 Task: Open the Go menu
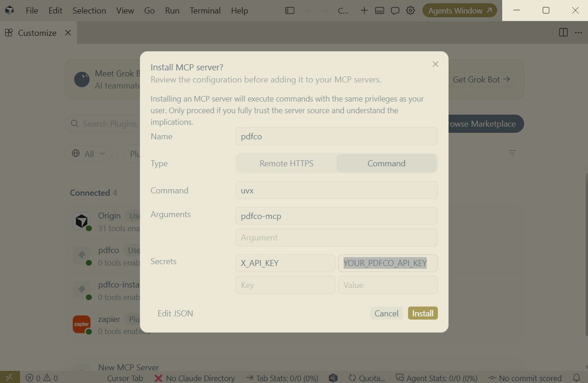click(149, 10)
